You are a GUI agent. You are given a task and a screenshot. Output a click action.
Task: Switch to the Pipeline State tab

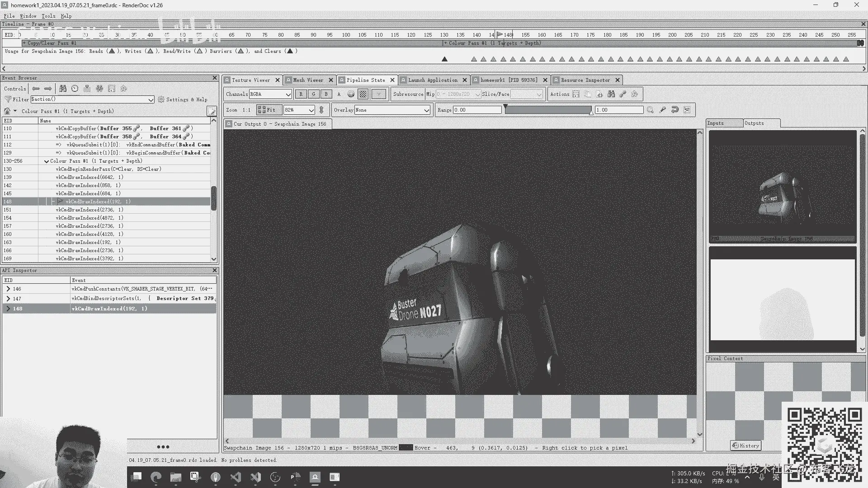coord(365,80)
